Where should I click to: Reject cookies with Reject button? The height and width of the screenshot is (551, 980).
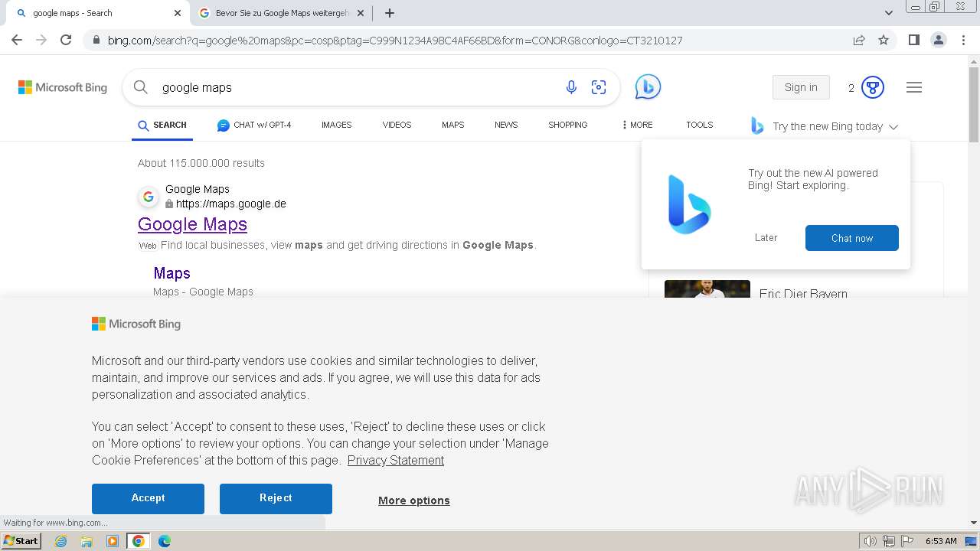(276, 498)
